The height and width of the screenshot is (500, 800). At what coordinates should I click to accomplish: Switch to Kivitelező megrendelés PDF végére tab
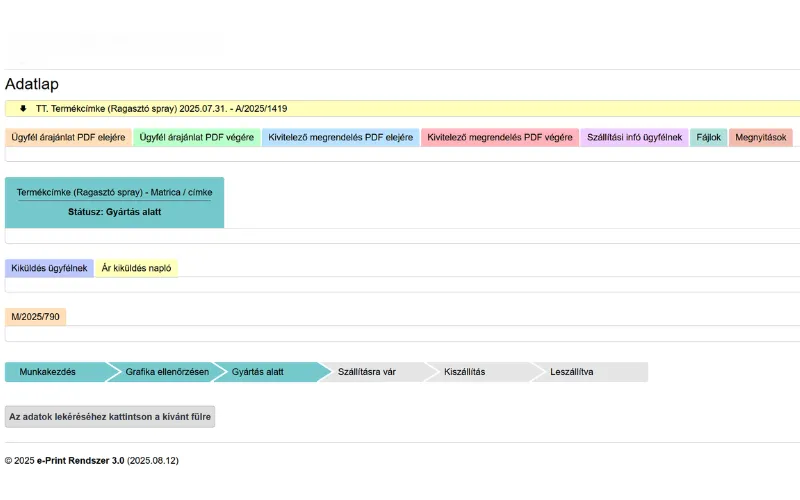[500, 137]
